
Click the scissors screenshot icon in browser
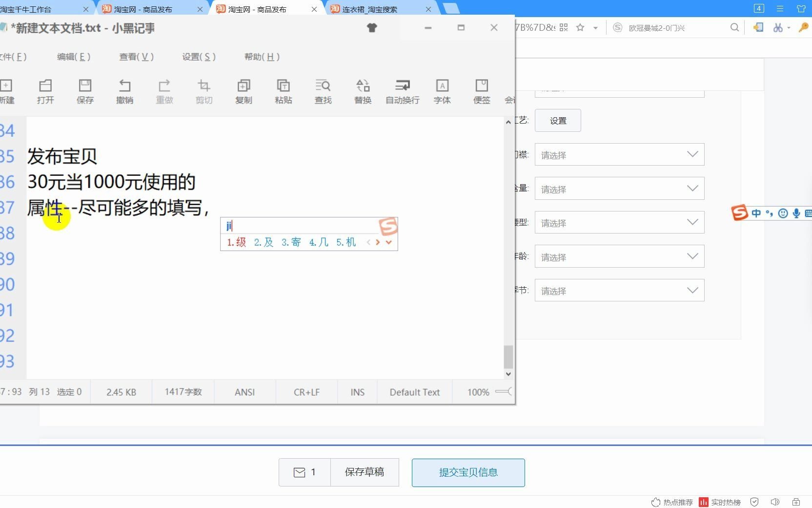(x=778, y=28)
